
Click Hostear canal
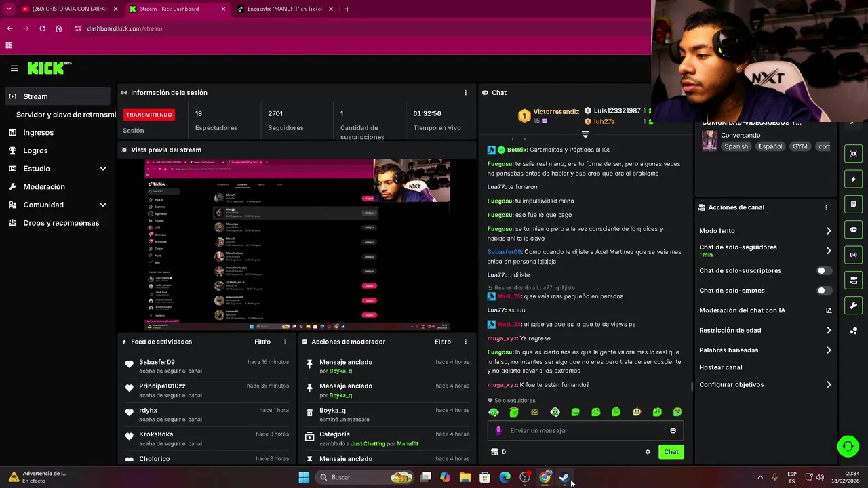click(x=720, y=367)
